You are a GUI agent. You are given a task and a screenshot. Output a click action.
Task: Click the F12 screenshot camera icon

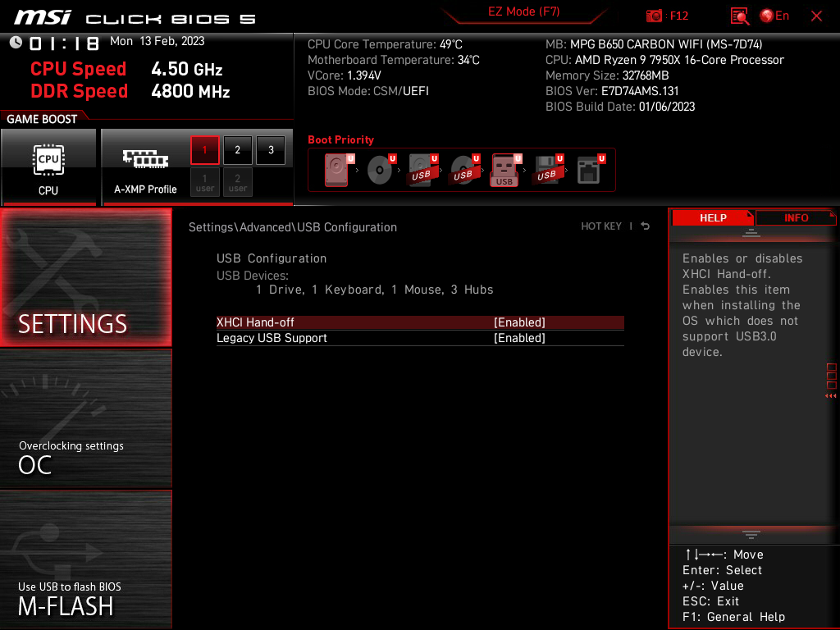click(654, 16)
